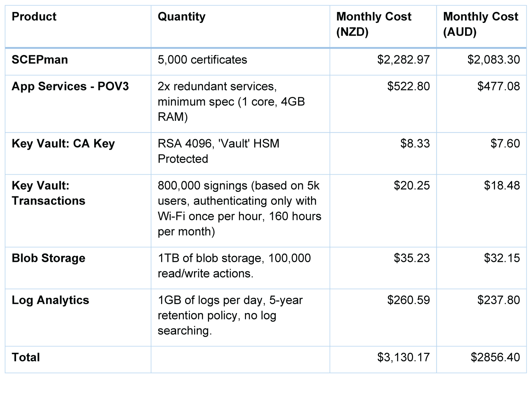Click the Key Vault: CA Key cell

(63, 144)
